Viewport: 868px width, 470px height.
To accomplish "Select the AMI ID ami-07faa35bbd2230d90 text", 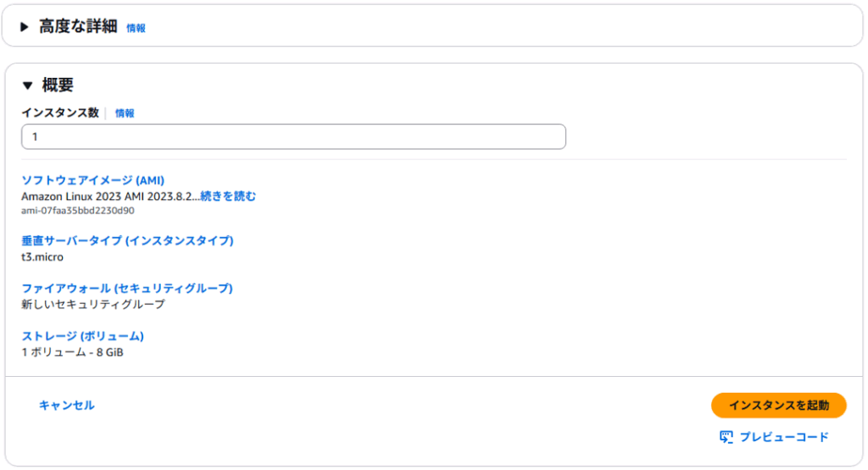I will (x=77, y=211).
